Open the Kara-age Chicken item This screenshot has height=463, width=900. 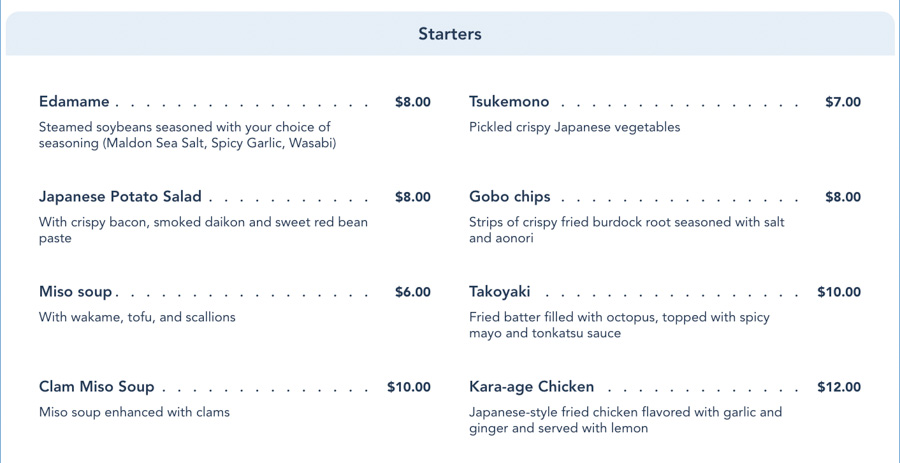532,387
